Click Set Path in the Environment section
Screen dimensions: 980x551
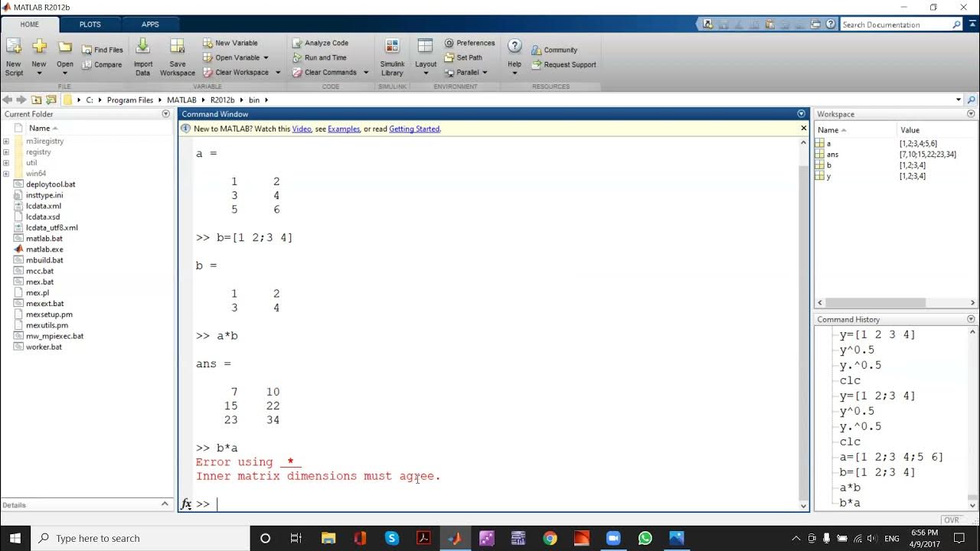click(x=464, y=57)
